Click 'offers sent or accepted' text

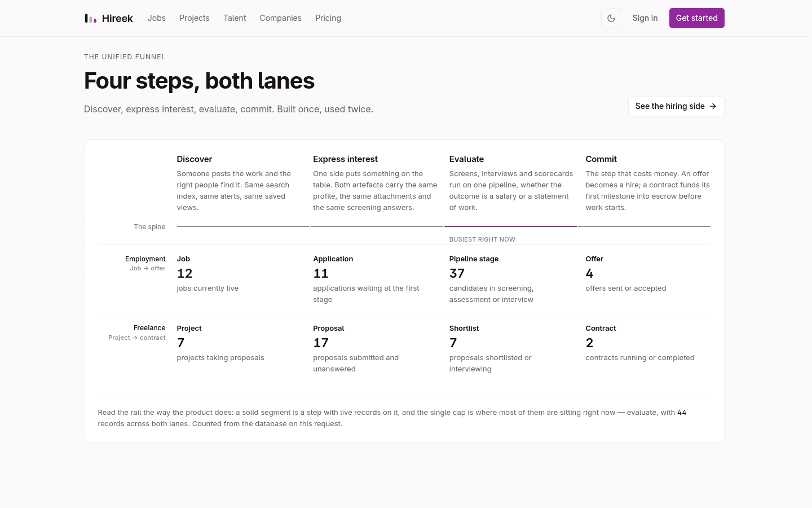pyautogui.click(x=626, y=288)
